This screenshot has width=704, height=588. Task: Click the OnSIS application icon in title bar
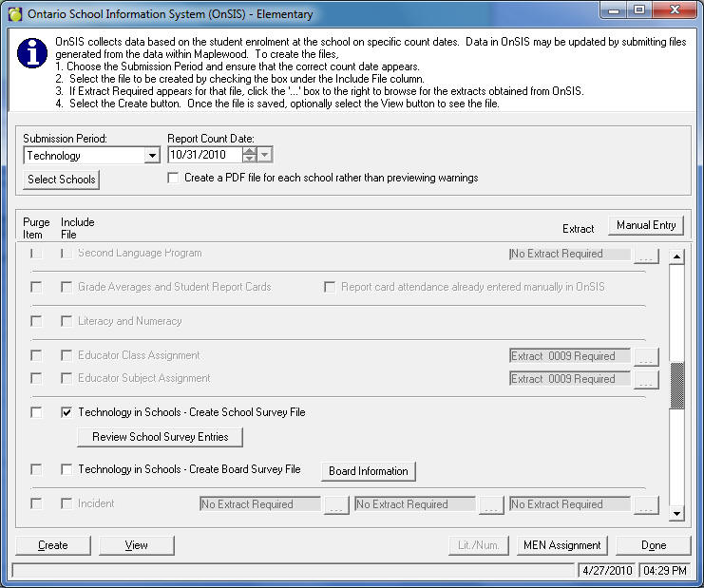14,13
